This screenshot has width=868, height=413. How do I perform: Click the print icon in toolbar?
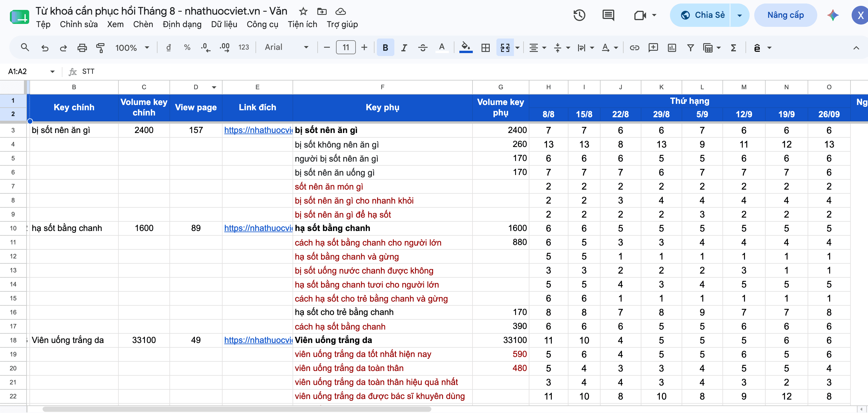click(x=82, y=48)
